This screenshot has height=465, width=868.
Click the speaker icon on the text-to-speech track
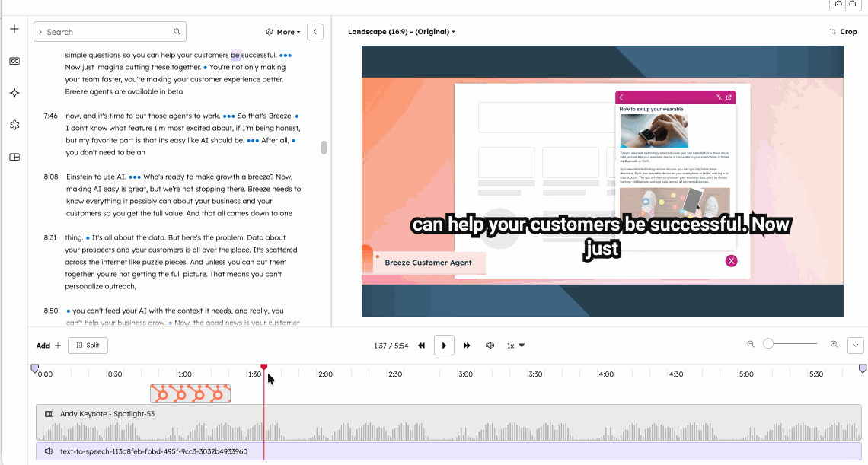48,451
